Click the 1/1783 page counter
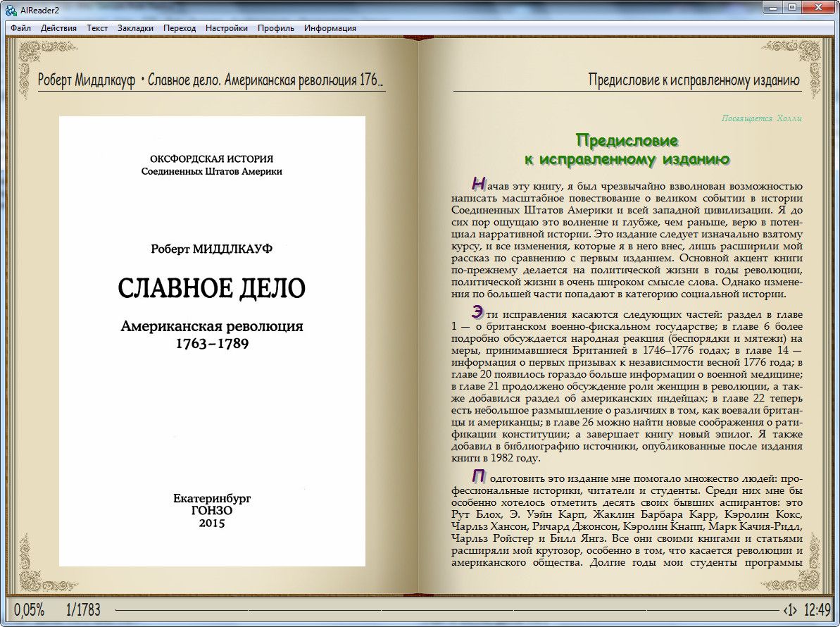 coord(84,610)
